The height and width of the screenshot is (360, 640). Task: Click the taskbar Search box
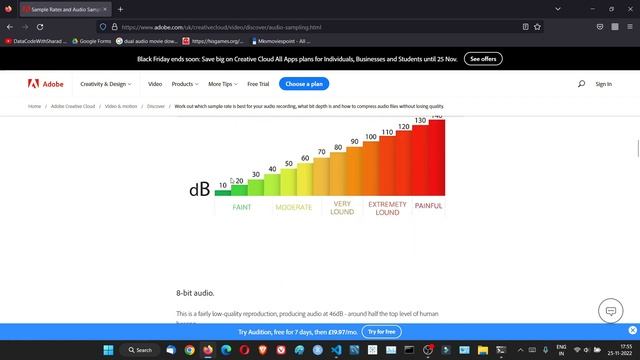pos(140,350)
